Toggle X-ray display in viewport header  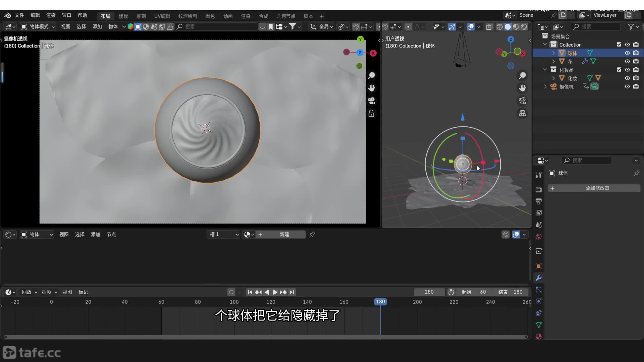(x=489, y=27)
